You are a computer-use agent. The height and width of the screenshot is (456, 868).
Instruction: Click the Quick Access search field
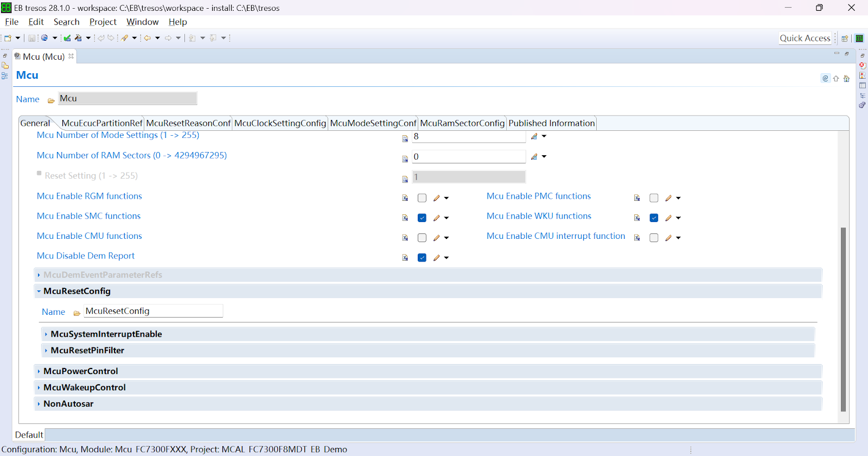pos(805,38)
